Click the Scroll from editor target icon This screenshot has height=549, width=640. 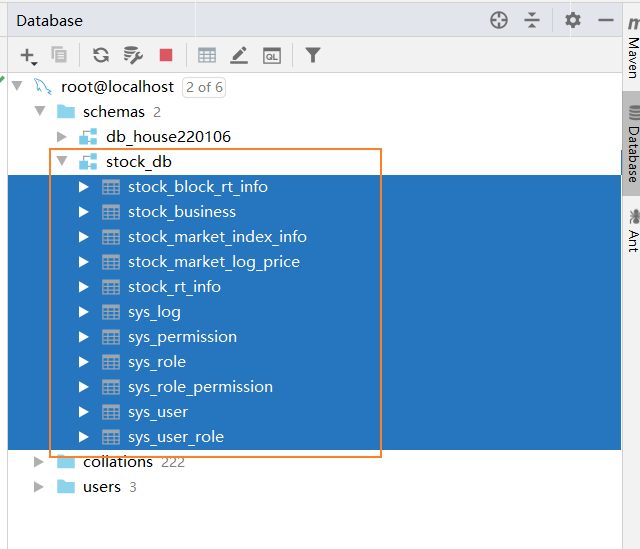click(499, 20)
